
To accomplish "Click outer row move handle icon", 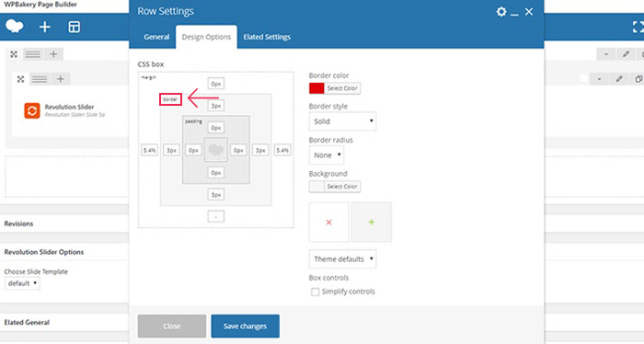I will coord(14,54).
